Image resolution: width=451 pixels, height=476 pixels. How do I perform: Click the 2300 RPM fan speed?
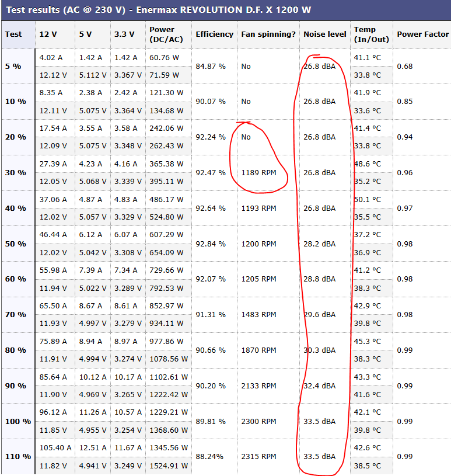tap(258, 421)
